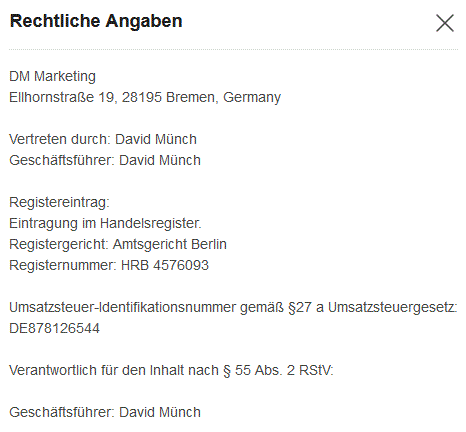This screenshot has width=466, height=432.
Task: Click the first Geschäftsführer line
Action: click(x=105, y=160)
